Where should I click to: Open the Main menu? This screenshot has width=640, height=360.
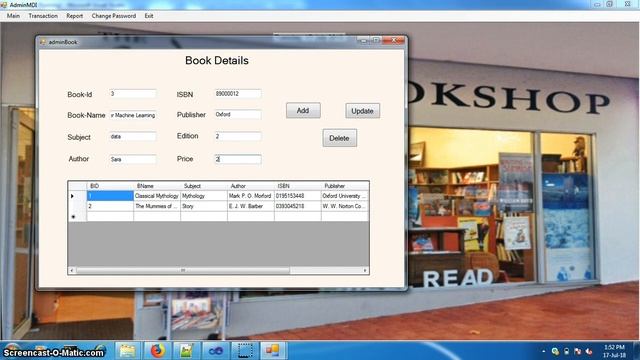point(13,16)
